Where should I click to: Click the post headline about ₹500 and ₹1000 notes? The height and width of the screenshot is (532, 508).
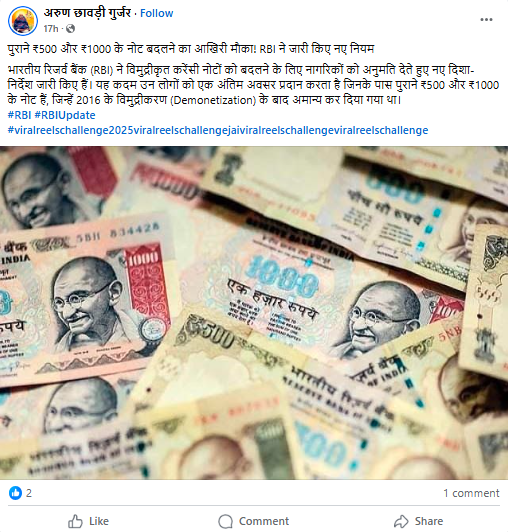tap(191, 49)
